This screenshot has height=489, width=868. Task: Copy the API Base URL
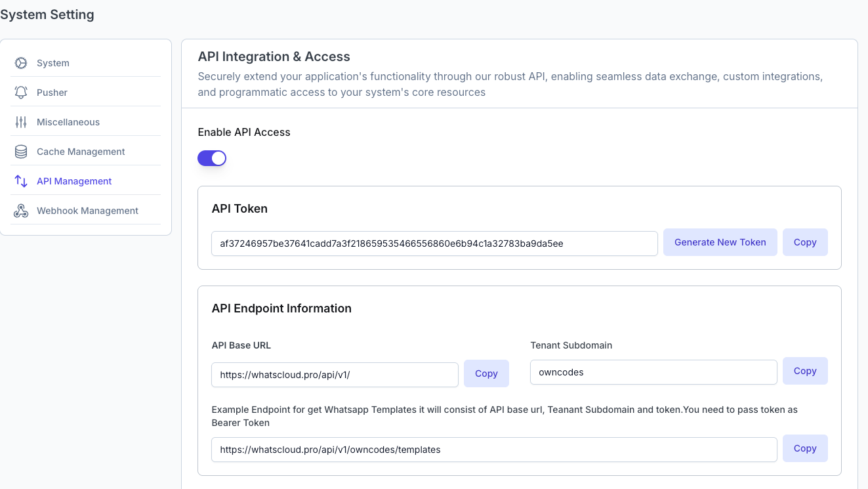[x=486, y=373]
